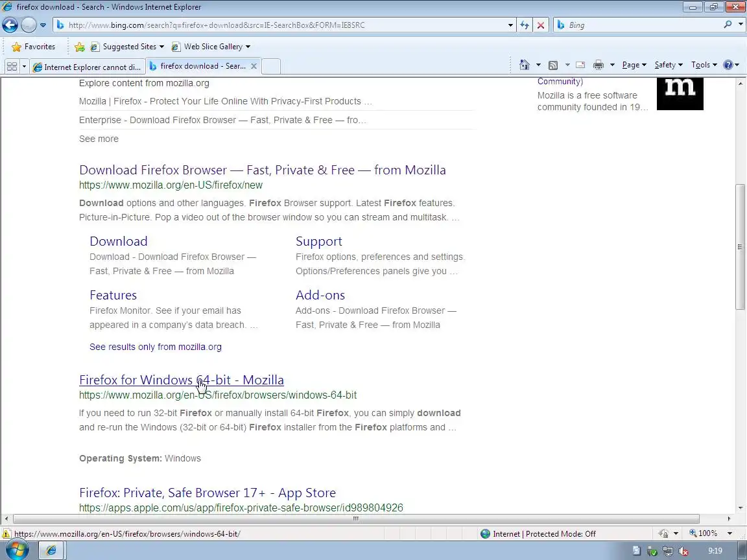Viewport: 747px width, 560px height.
Task: Go back with the browser Back arrow
Action: point(10,25)
